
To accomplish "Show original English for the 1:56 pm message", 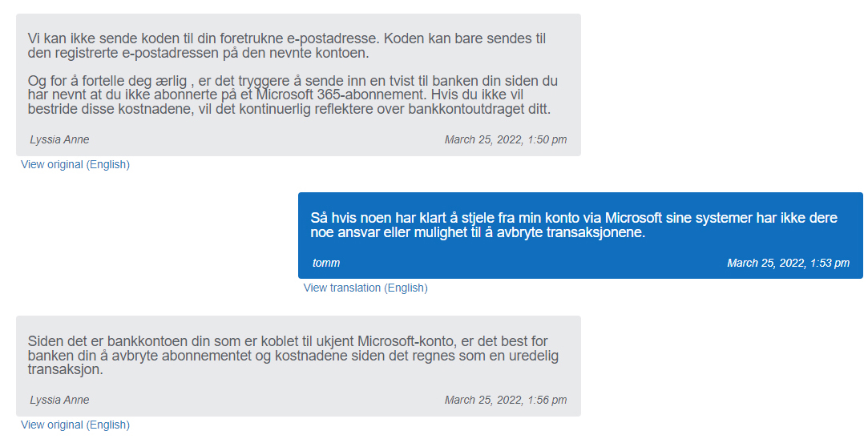I will [x=75, y=425].
